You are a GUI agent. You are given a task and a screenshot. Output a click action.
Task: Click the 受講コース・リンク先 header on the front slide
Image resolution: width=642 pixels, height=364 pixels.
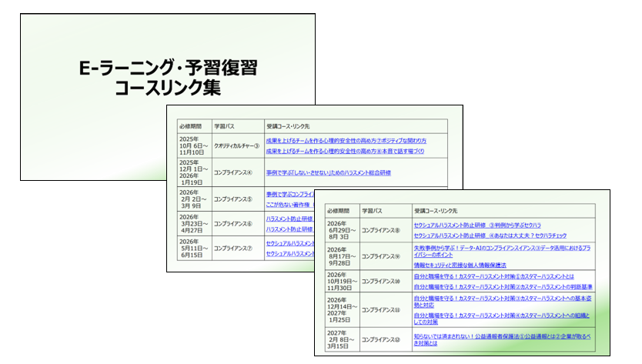435,209
